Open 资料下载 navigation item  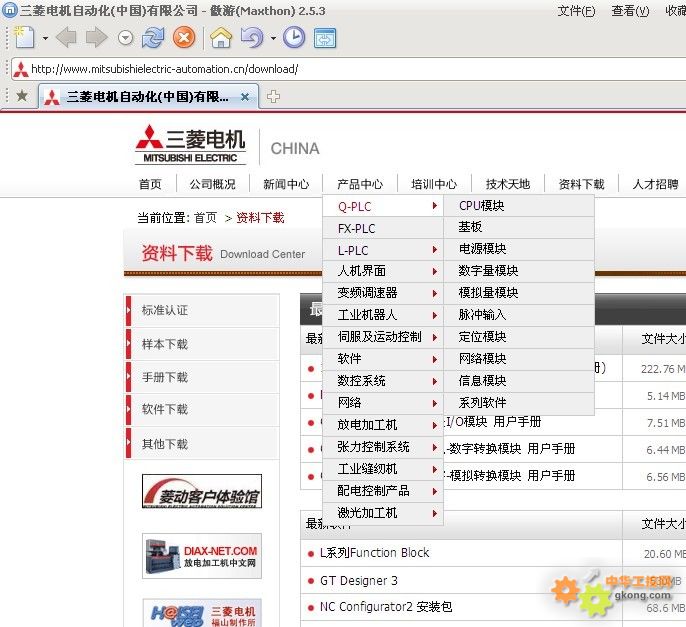pyautogui.click(x=581, y=184)
